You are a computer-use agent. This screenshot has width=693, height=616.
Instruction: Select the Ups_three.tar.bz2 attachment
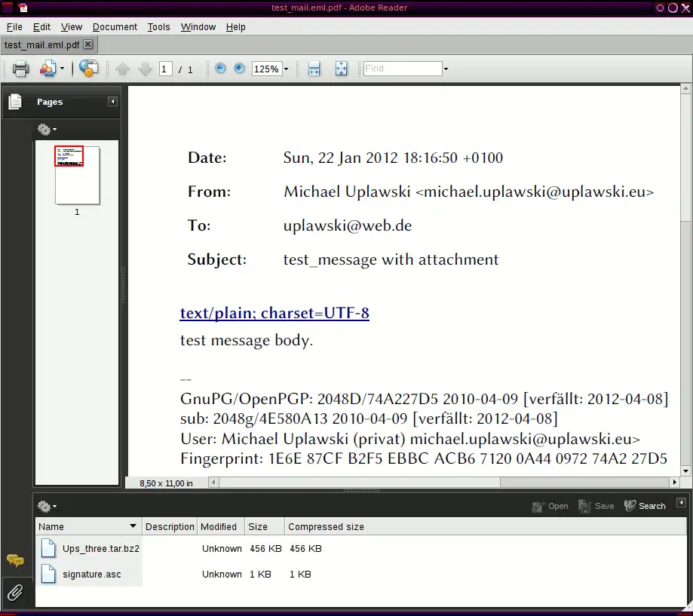(101, 549)
